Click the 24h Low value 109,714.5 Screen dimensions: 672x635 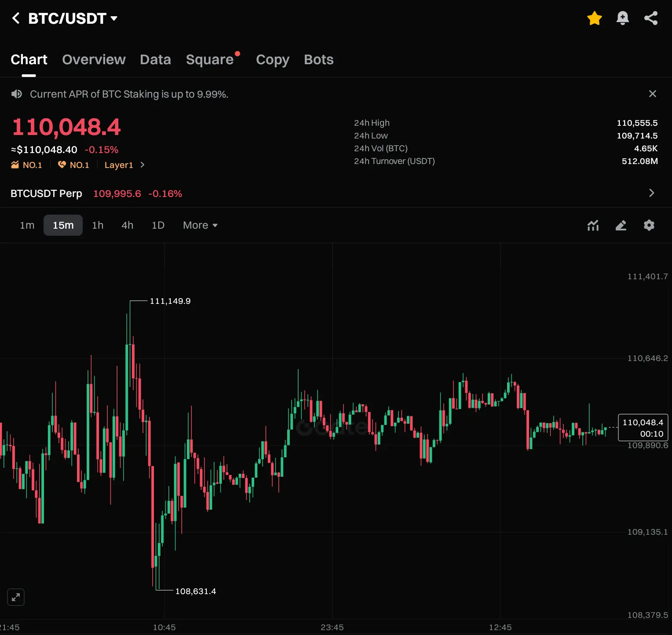point(637,136)
